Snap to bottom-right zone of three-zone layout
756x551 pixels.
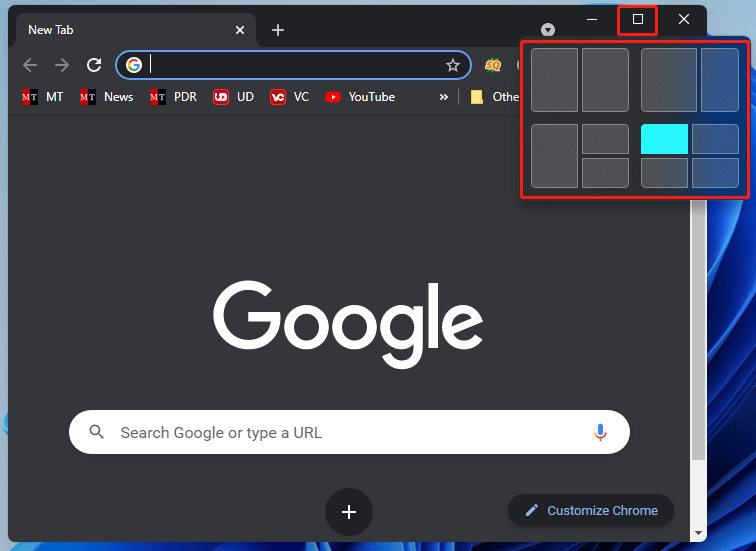tap(606, 173)
